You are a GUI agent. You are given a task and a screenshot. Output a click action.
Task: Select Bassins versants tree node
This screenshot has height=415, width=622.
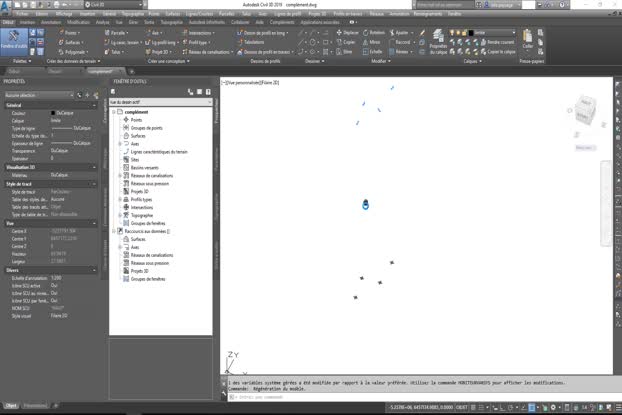click(x=144, y=167)
